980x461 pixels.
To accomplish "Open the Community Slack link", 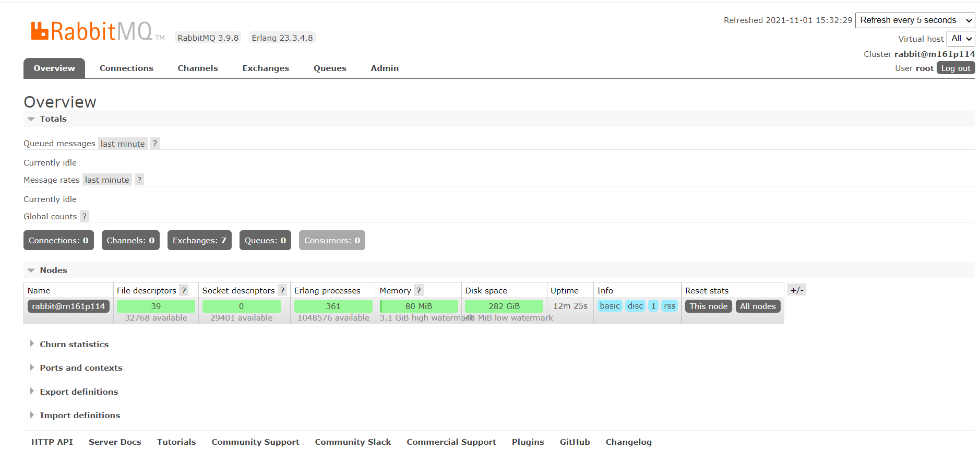I will (353, 442).
